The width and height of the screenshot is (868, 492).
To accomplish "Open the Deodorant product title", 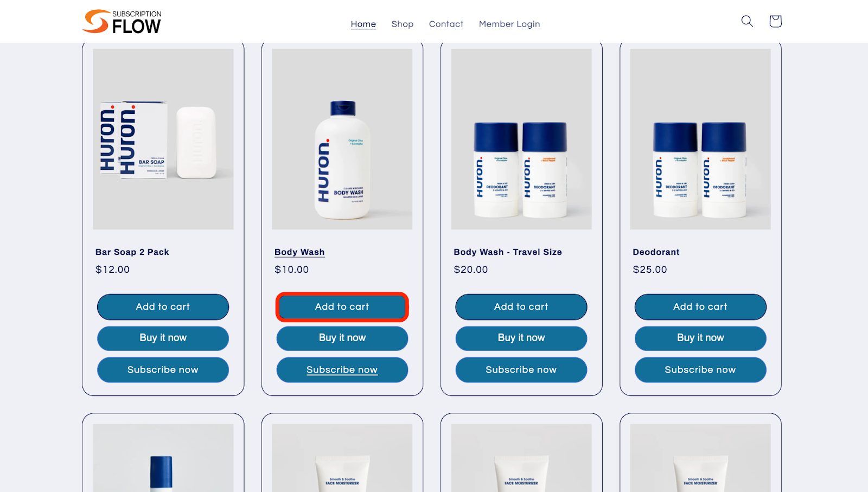I will (x=656, y=252).
